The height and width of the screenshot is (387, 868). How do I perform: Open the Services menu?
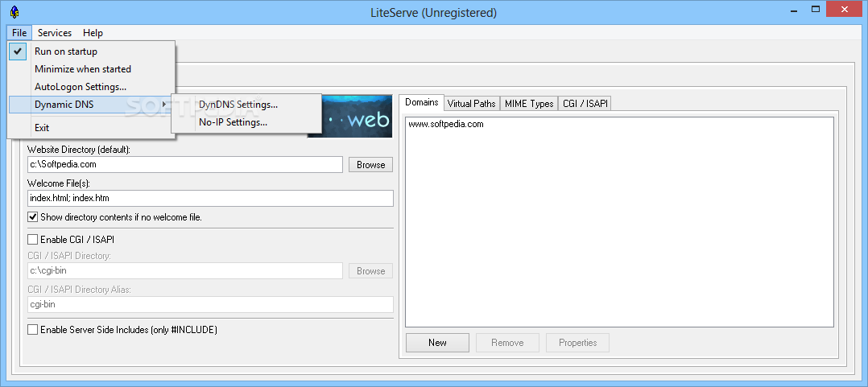tap(54, 33)
